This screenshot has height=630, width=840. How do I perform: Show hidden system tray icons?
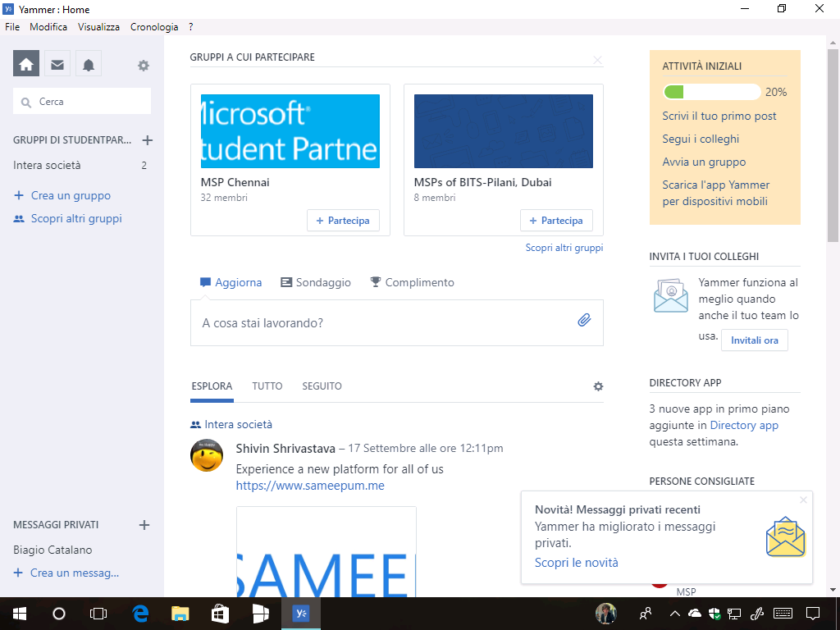pyautogui.click(x=675, y=614)
